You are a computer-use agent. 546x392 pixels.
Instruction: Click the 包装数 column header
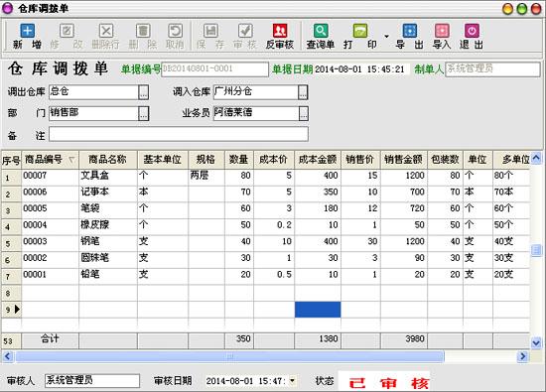click(445, 160)
